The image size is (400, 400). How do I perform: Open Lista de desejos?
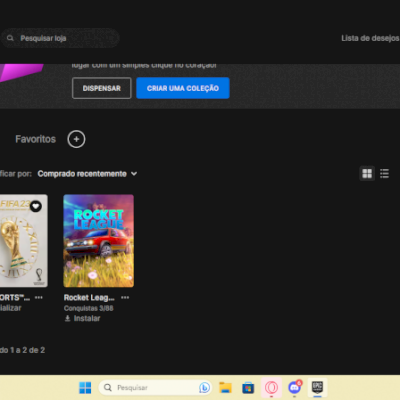[370, 38]
